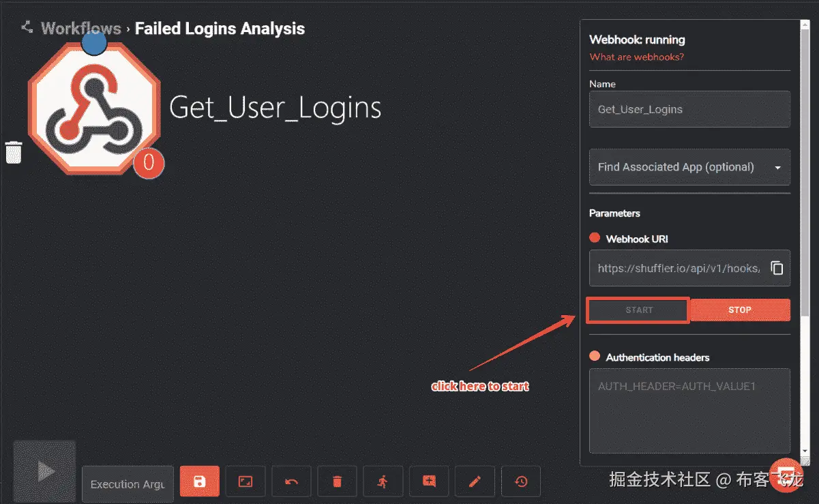Add a comment node from the toolbar

point(428,481)
